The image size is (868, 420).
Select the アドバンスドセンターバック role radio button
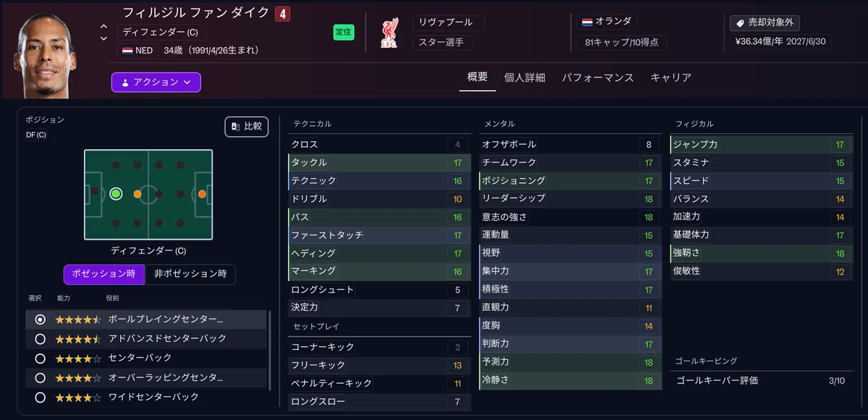(x=41, y=339)
